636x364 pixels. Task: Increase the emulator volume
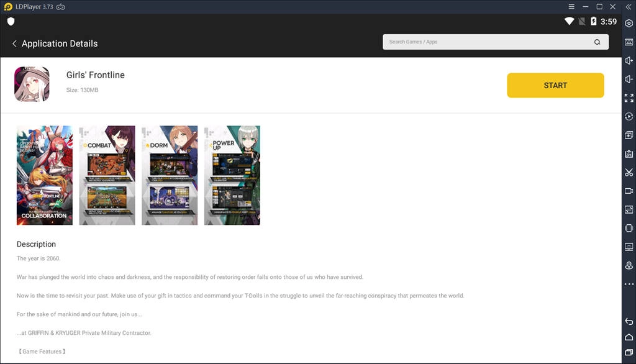(628, 60)
